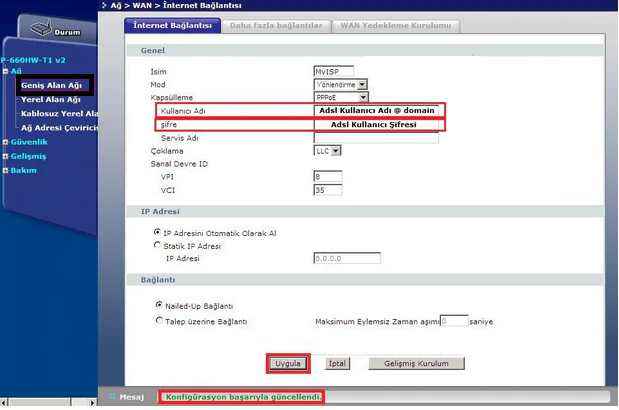Click the şifre password field
This screenshot has height=410, width=619.
[376, 125]
